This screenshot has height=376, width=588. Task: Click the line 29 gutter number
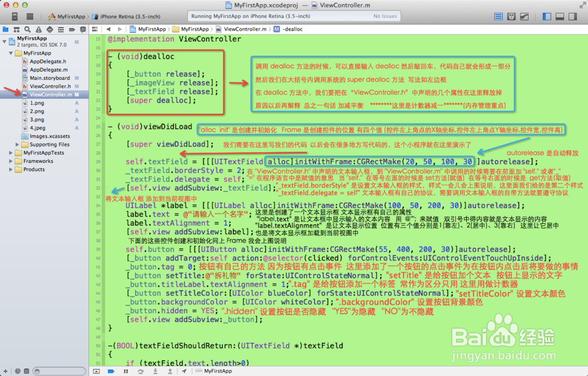[98, 162]
